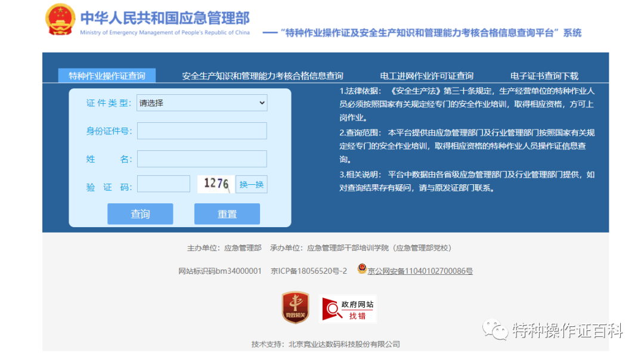Click the 重置 button

227,213
